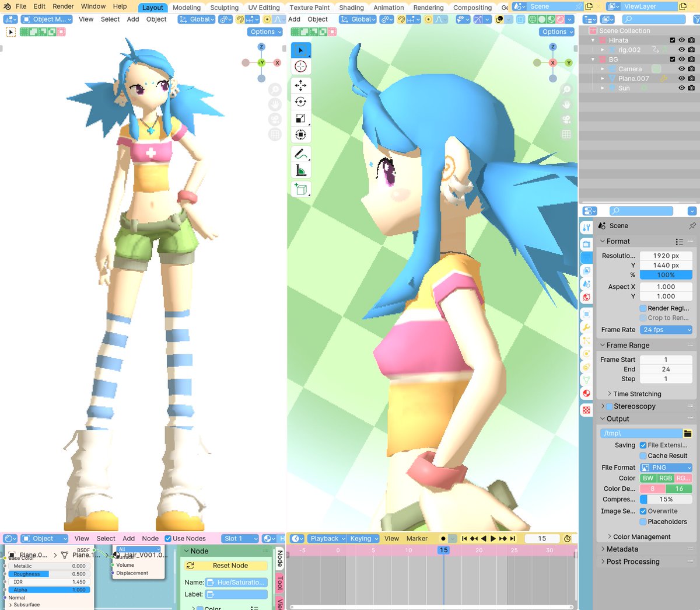Image resolution: width=700 pixels, height=610 pixels.
Task: Select the Move tool
Action: pos(300,85)
